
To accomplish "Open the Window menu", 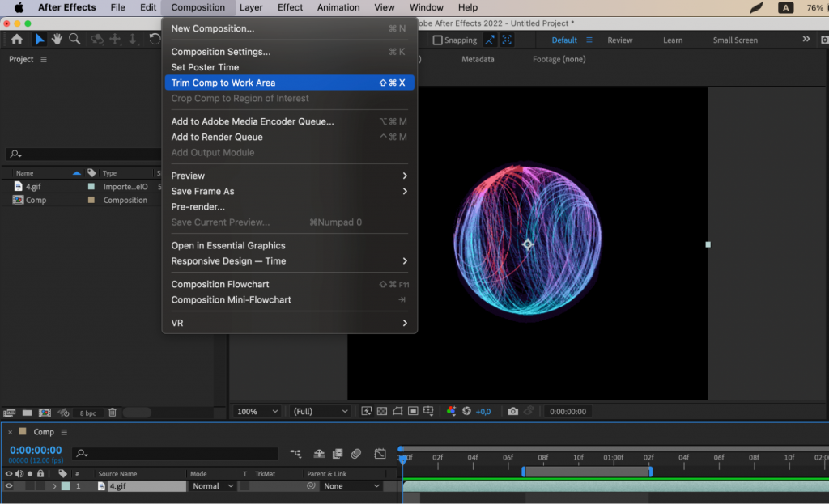I will click(x=426, y=7).
